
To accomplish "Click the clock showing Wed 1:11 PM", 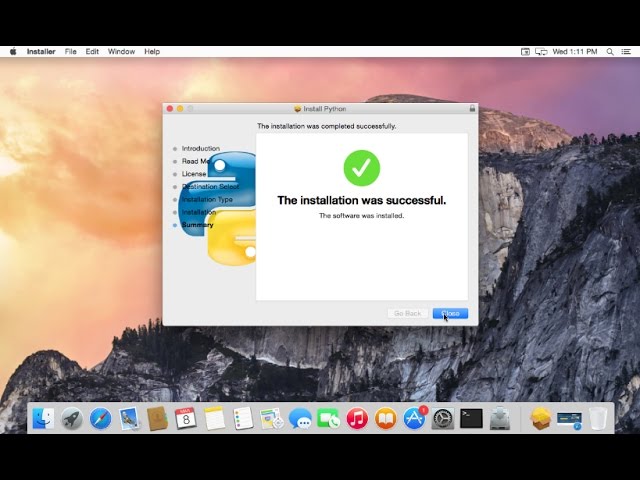I will (x=575, y=52).
